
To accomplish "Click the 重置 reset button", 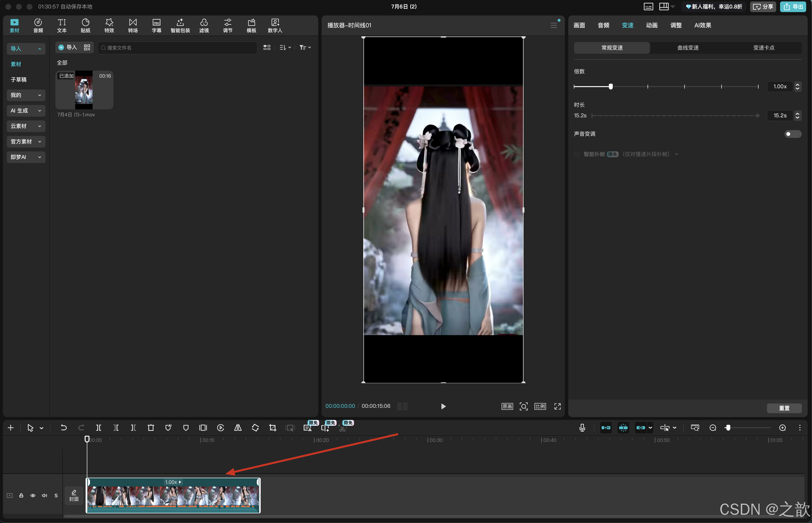I will coord(784,408).
